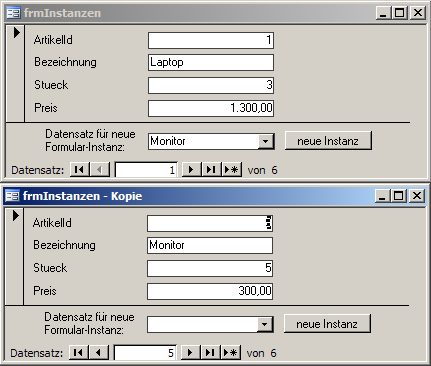The image size is (431, 366).
Task: Click the Bezeichnung field containing Monitor
Action: (x=210, y=245)
